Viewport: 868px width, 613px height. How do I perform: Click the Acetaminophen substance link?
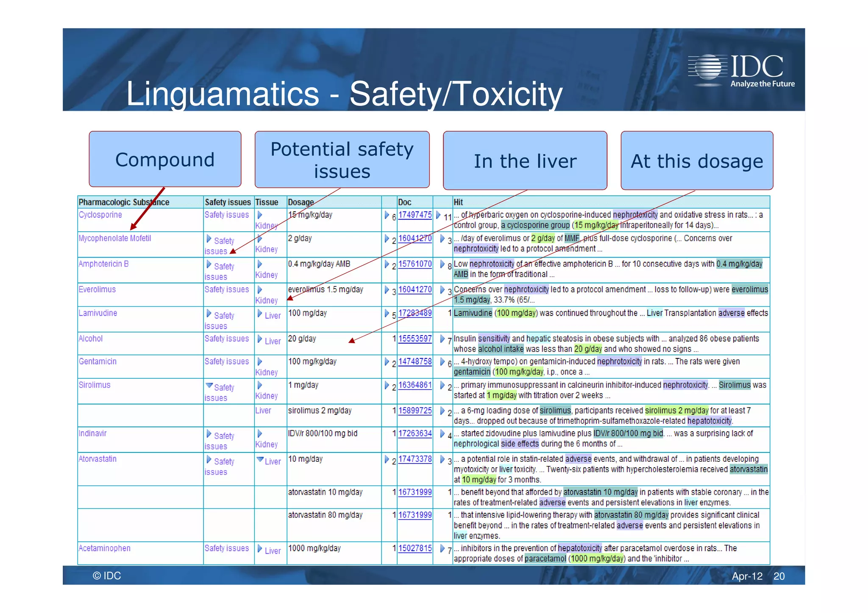click(104, 548)
